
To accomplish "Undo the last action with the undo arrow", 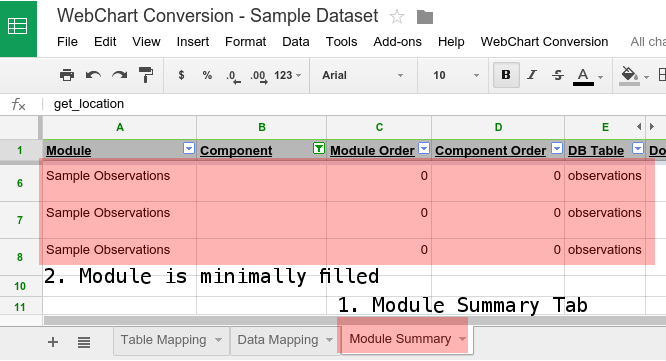I will [93, 75].
